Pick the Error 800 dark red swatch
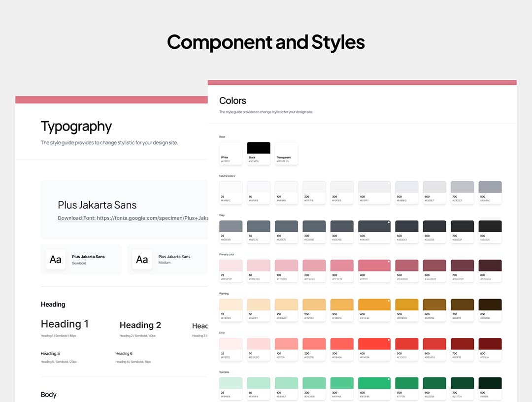Screen dimensions: 532x402 (490, 344)
